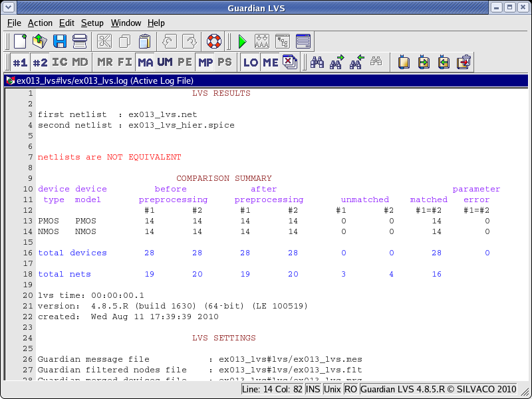Click the LO toolbar button

(x=251, y=63)
